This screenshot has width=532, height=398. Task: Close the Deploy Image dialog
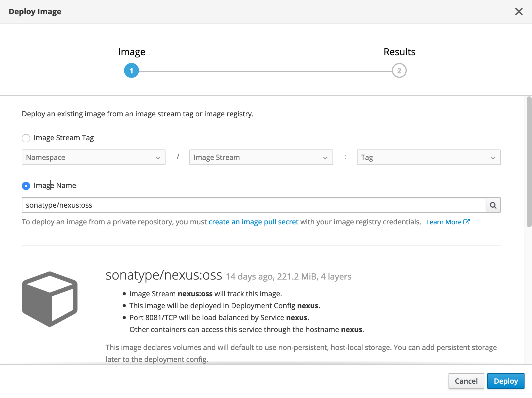[519, 12]
